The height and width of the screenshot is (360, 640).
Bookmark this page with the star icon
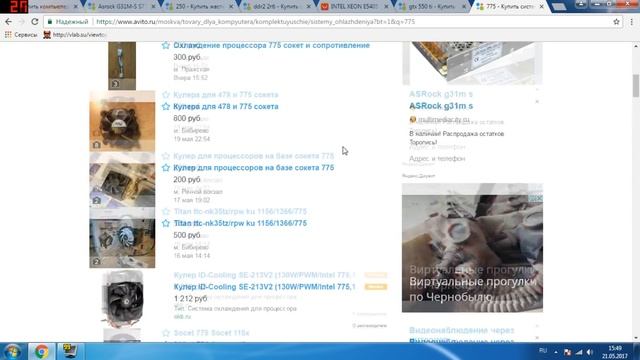click(x=616, y=22)
